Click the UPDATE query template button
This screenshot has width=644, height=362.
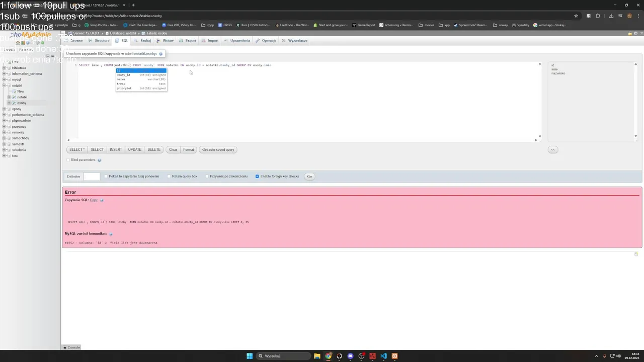point(135,149)
